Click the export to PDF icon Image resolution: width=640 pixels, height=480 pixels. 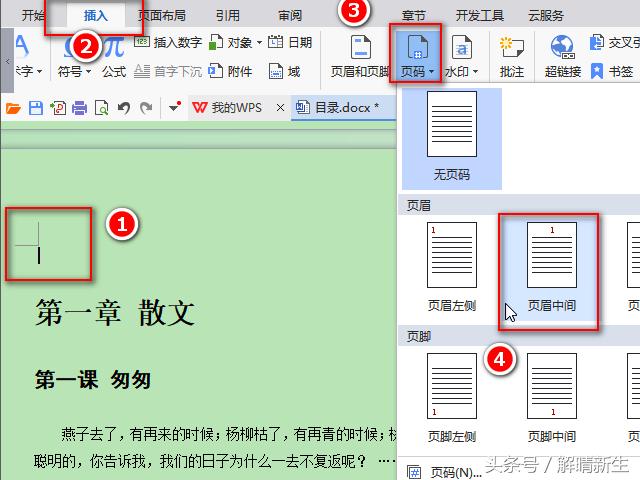pyautogui.click(x=58, y=108)
